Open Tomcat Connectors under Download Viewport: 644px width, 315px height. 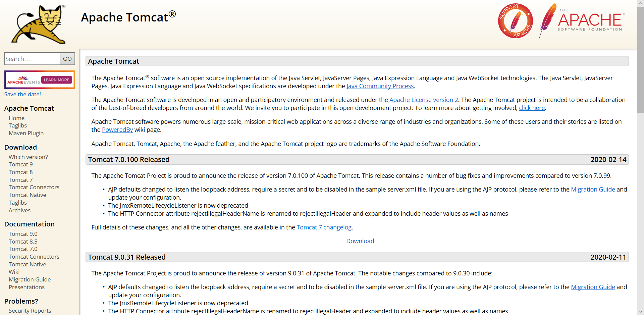click(x=34, y=187)
